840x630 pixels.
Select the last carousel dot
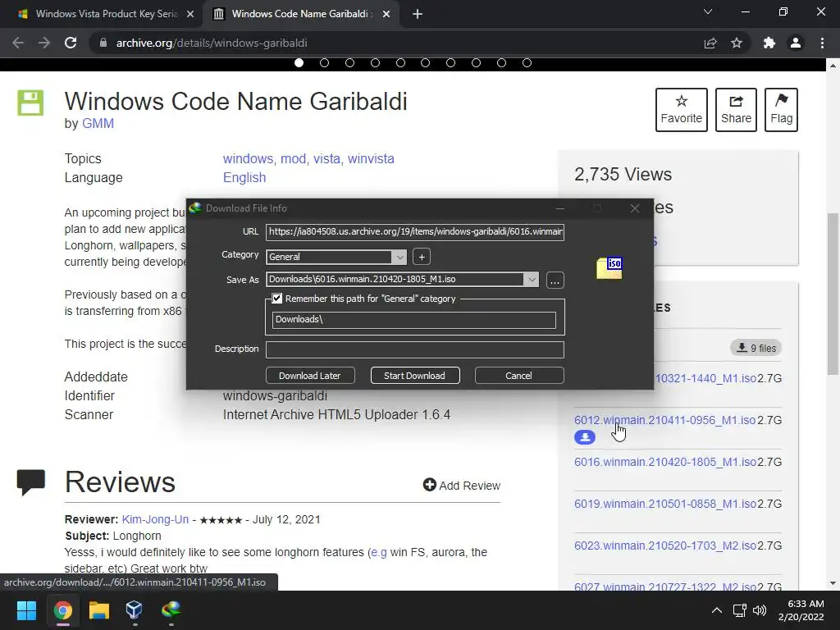pos(527,62)
